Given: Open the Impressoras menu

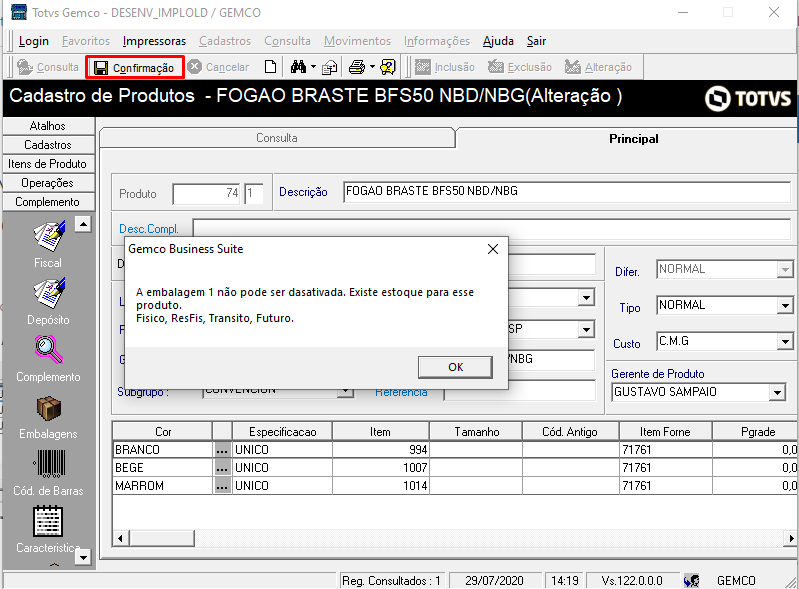Looking at the screenshot, I should 154,41.
